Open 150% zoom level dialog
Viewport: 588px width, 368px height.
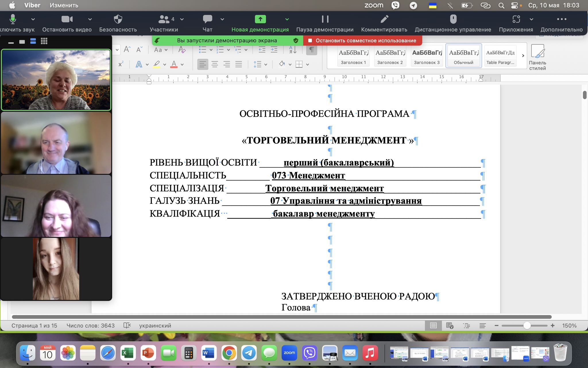(569, 325)
